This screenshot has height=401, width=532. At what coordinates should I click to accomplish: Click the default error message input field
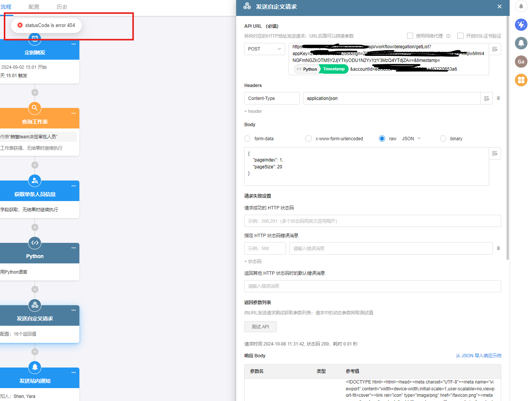coord(373,286)
